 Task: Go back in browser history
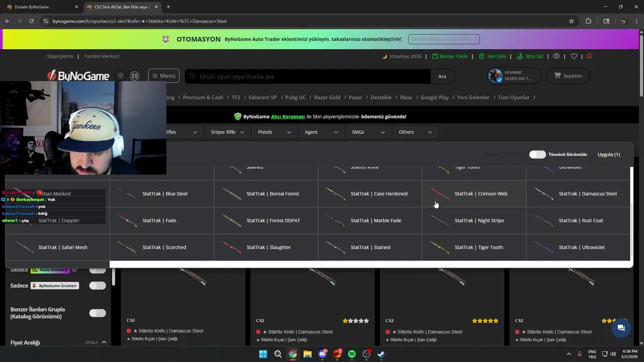[x=7, y=21]
